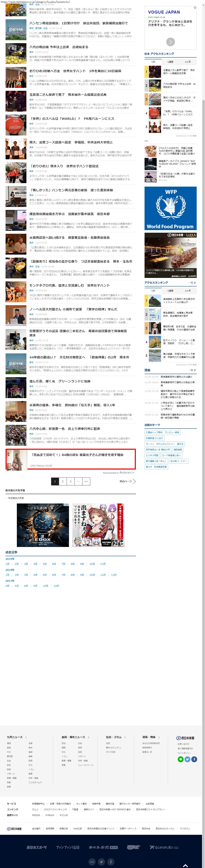Click the gray arrow in Vogue Japan ad

point(170,41)
